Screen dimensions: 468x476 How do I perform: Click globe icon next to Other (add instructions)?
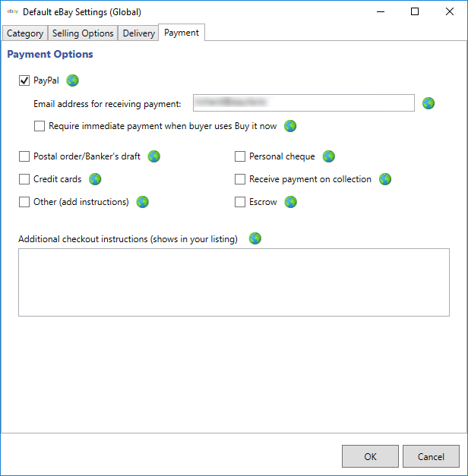(142, 202)
